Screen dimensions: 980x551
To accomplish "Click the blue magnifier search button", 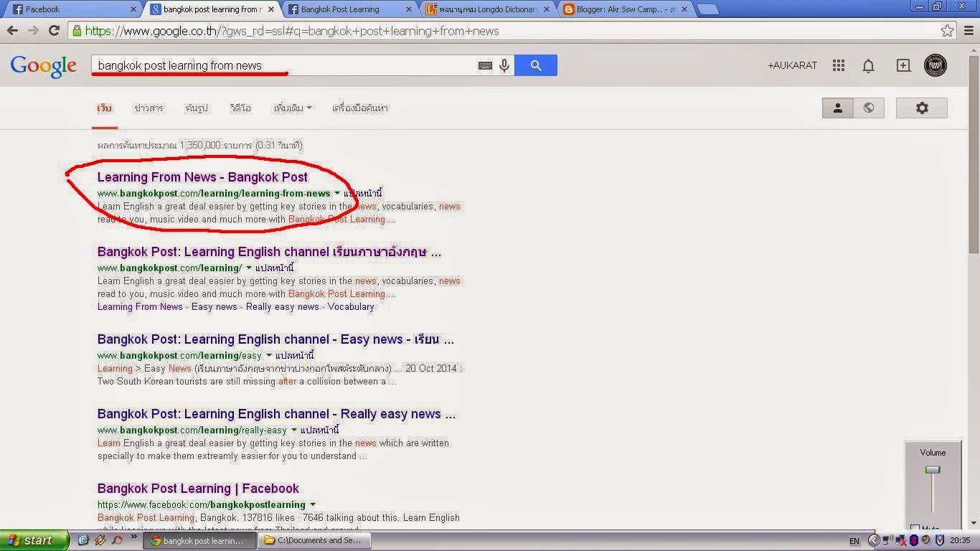I will click(536, 65).
